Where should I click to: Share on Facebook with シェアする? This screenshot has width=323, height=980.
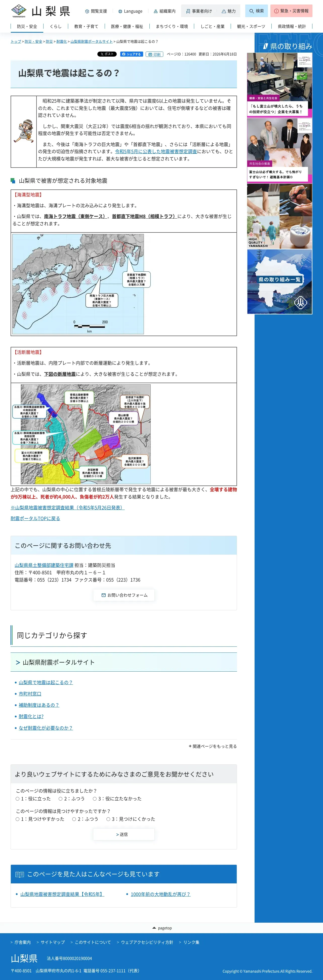pos(131,54)
